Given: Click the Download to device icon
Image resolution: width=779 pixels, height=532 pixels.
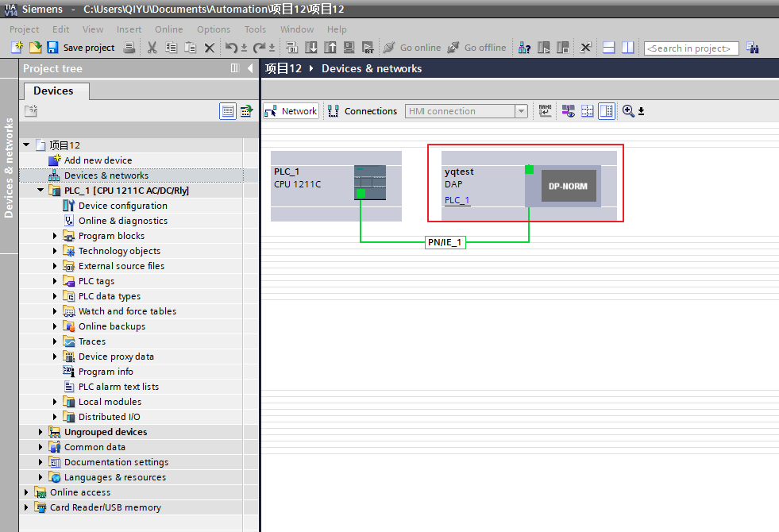Looking at the screenshot, I should 311,48.
